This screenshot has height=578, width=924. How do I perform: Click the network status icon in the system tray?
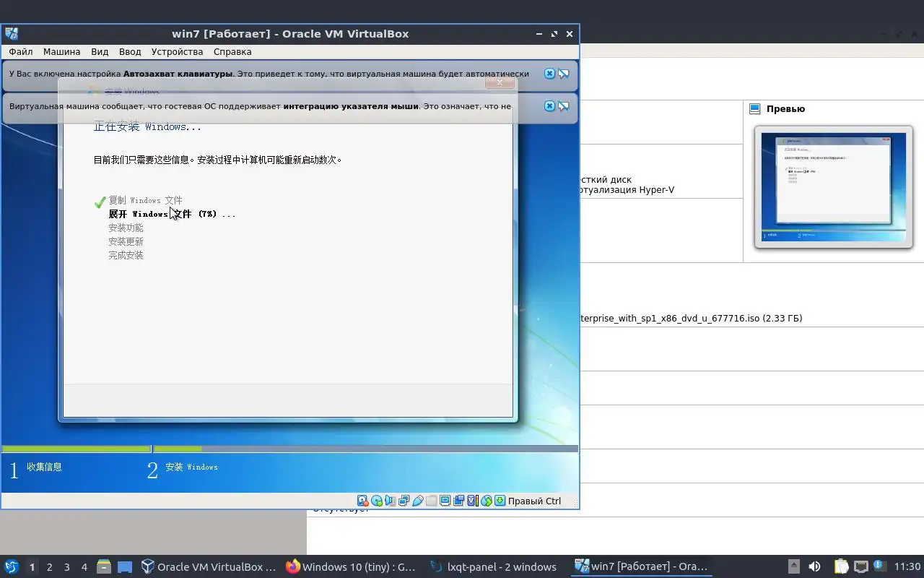[x=860, y=567]
